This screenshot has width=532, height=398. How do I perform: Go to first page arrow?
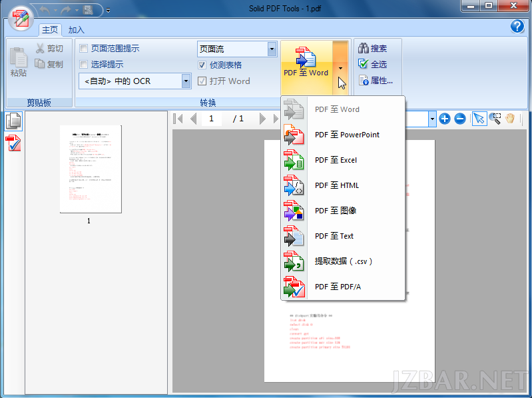(178, 119)
